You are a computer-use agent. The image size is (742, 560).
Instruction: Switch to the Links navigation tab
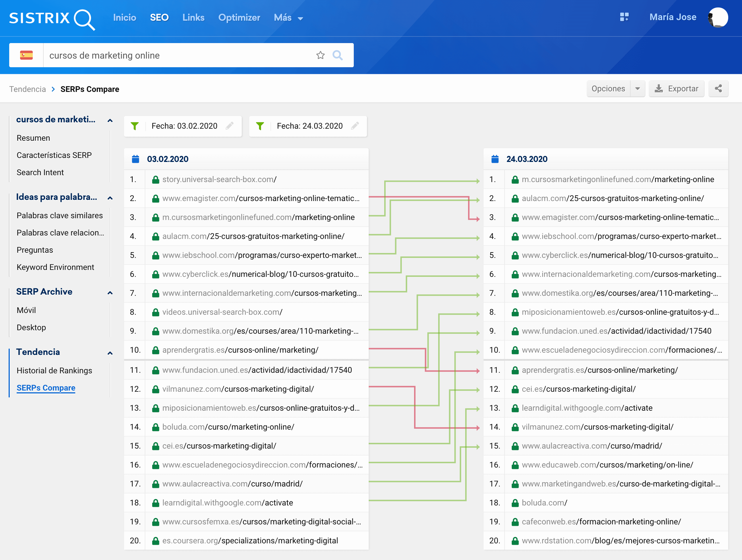[x=193, y=18]
